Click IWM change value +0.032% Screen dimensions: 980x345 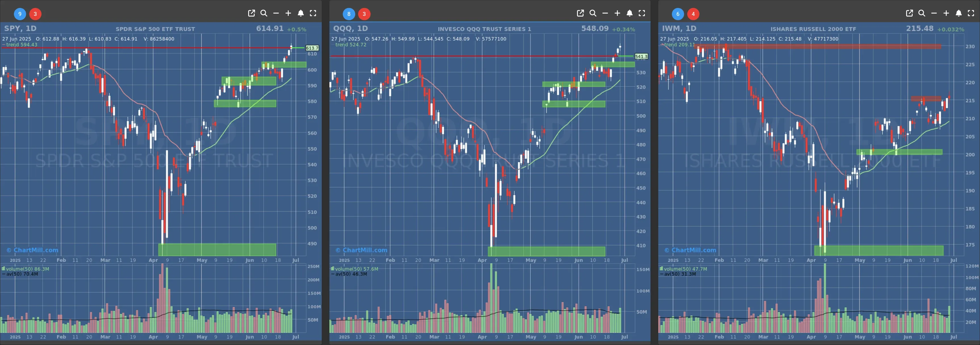pyautogui.click(x=951, y=29)
